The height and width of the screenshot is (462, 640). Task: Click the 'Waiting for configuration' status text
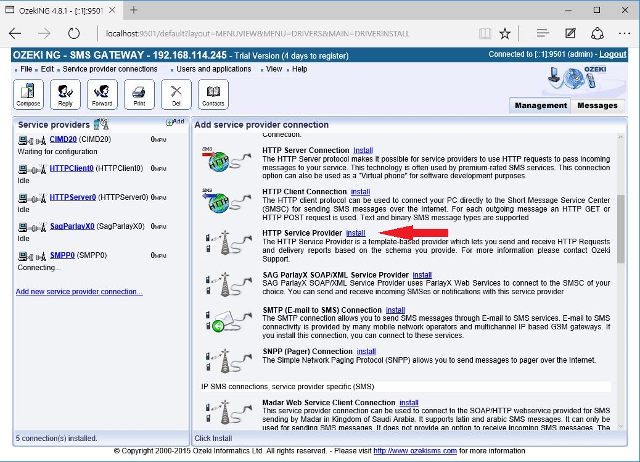[57, 151]
